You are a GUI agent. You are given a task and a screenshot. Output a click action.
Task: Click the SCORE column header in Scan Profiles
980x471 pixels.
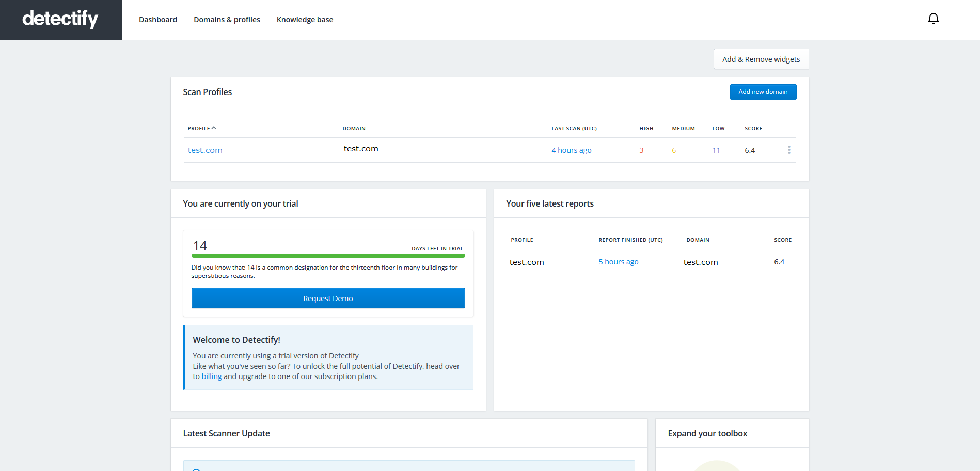[x=753, y=128]
